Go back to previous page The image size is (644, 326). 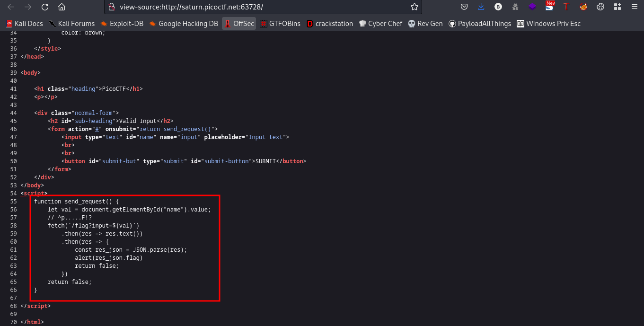pyautogui.click(x=10, y=7)
